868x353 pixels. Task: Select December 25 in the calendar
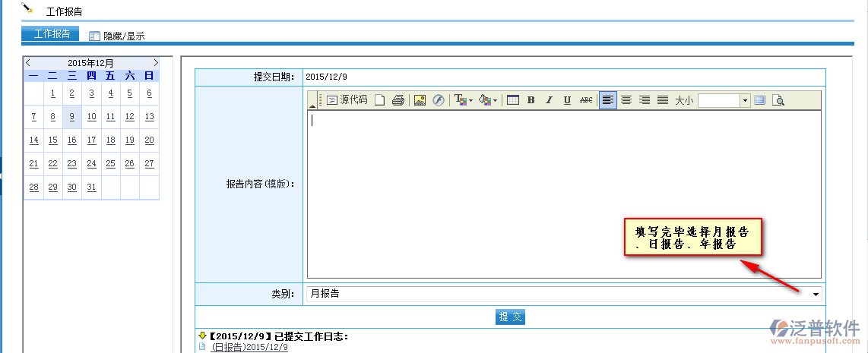pos(111,163)
